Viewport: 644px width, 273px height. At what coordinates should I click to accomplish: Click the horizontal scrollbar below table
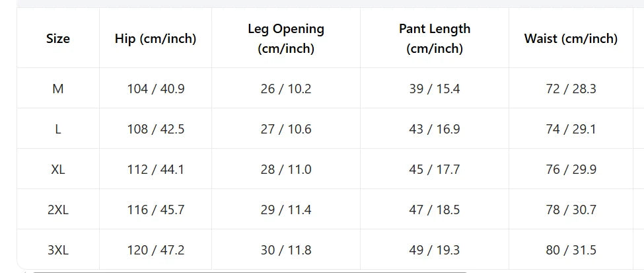pos(250,272)
